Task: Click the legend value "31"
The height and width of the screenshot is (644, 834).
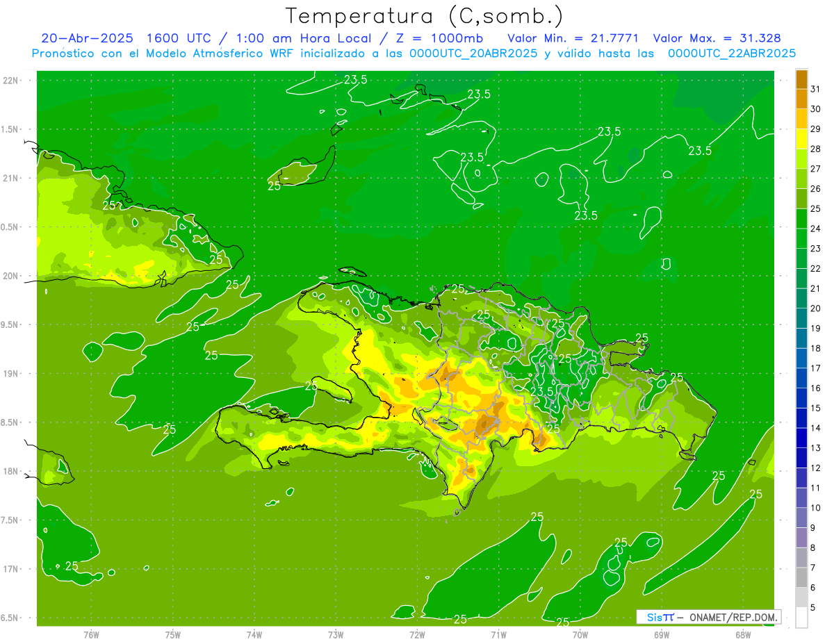Action: coord(816,89)
